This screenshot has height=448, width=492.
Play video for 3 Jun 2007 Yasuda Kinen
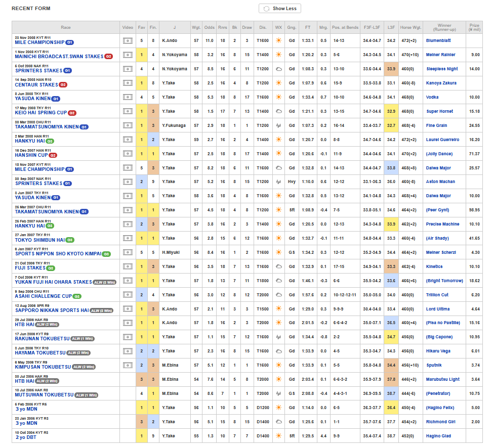pos(128,196)
